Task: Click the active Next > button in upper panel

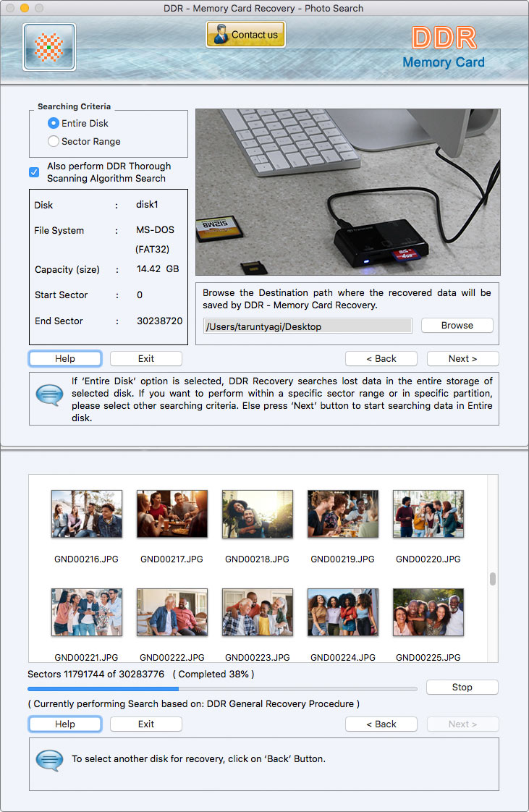Action: 462,358
